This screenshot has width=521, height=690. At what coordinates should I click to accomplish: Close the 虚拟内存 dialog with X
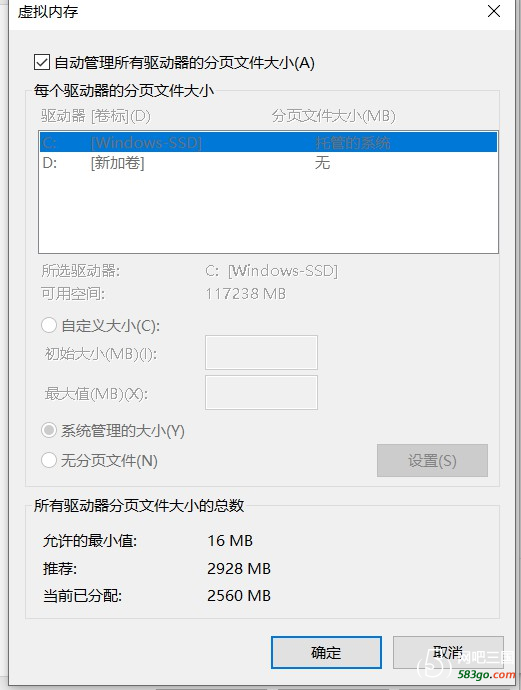click(x=494, y=11)
